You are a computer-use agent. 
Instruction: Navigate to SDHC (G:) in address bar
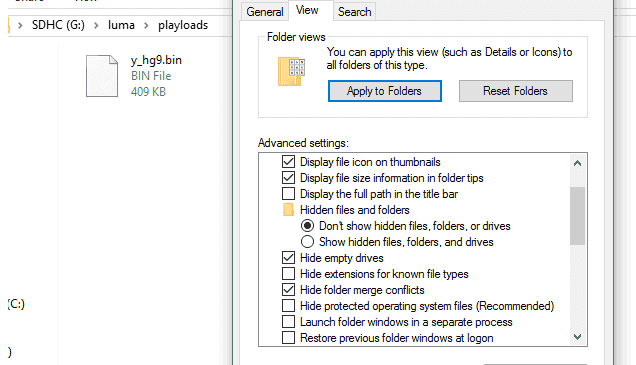(x=58, y=25)
